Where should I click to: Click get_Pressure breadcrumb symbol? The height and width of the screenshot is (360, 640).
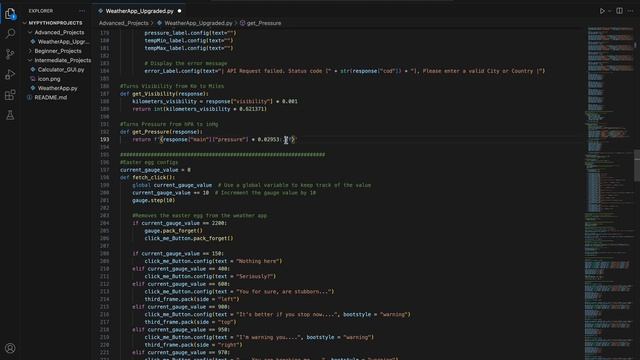coord(264,23)
